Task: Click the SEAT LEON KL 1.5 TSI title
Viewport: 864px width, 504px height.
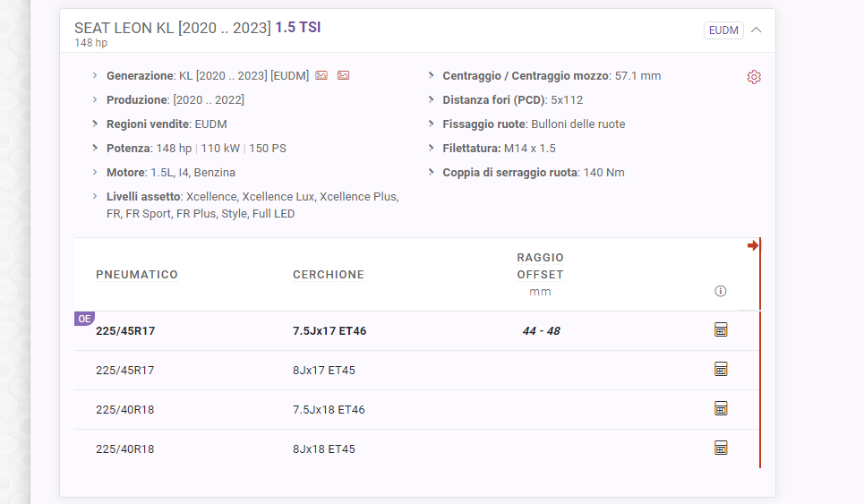Action: click(197, 28)
